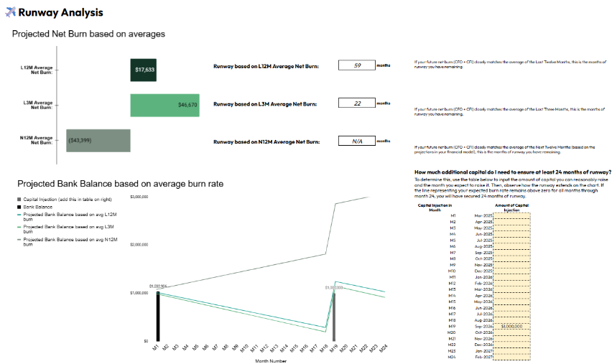Click the Mar-2025 capital injection input cell
This screenshot has height=364, width=612.
(x=511, y=216)
